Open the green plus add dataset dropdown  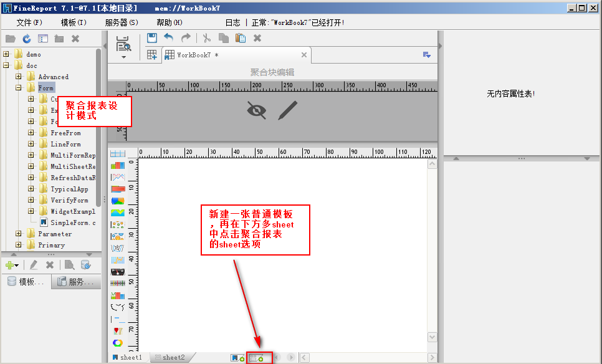pyautogui.click(x=12, y=265)
